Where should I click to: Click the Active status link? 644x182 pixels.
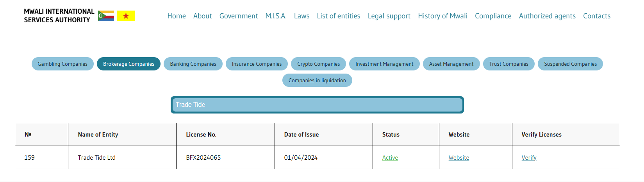click(x=390, y=158)
